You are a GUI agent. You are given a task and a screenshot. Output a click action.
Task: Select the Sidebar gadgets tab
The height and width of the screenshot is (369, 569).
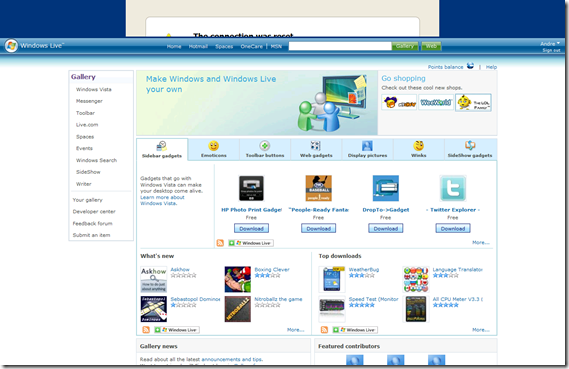pyautogui.click(x=162, y=149)
